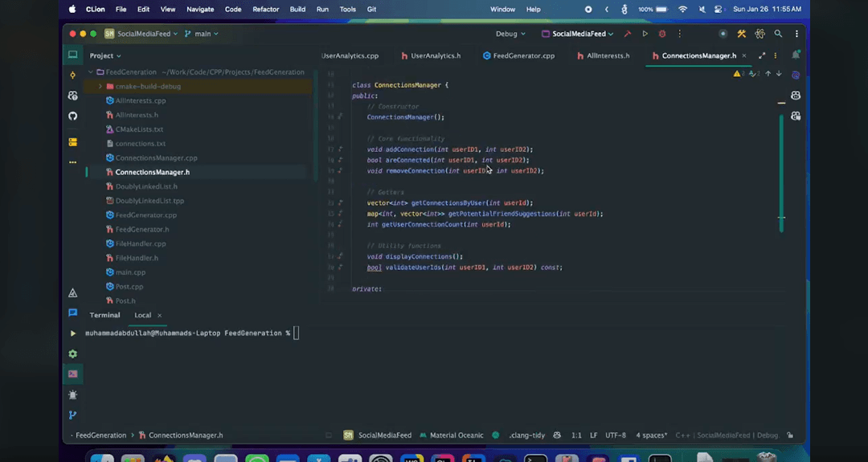Open the atom plugin icon in toolbar

[x=759, y=34]
